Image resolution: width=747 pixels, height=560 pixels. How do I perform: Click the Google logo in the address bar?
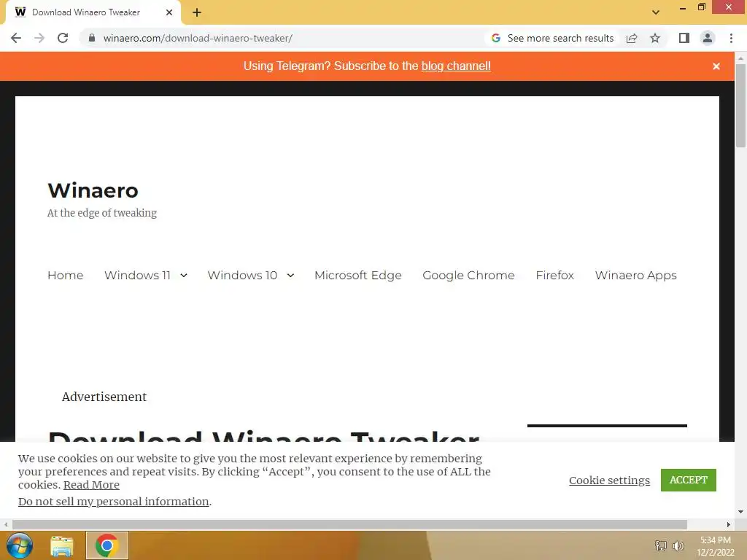tap(496, 38)
